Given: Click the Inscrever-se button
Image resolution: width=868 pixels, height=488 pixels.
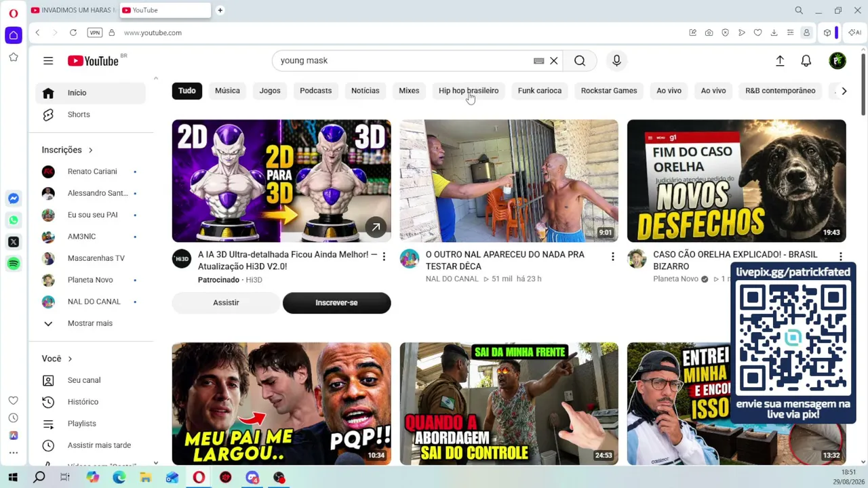Looking at the screenshot, I should tap(336, 303).
